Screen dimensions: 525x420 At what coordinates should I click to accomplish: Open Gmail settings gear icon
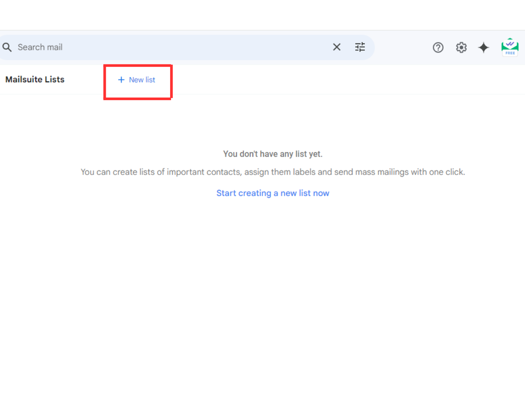(461, 47)
